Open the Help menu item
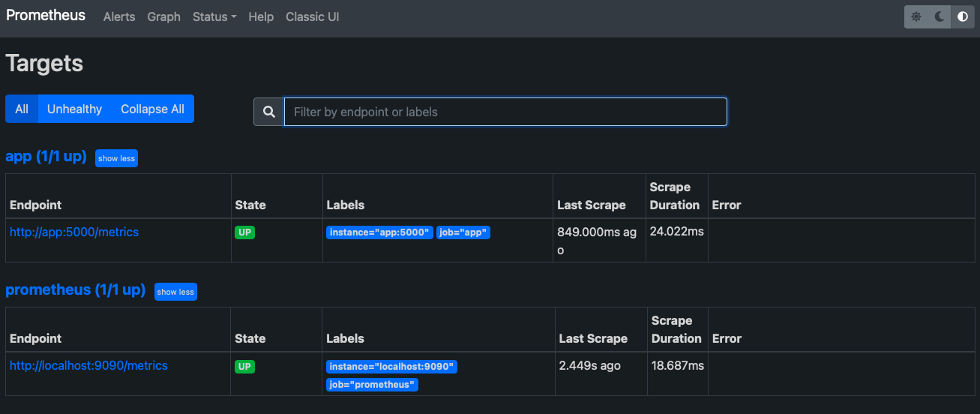This screenshot has height=414, width=980. 261,16
